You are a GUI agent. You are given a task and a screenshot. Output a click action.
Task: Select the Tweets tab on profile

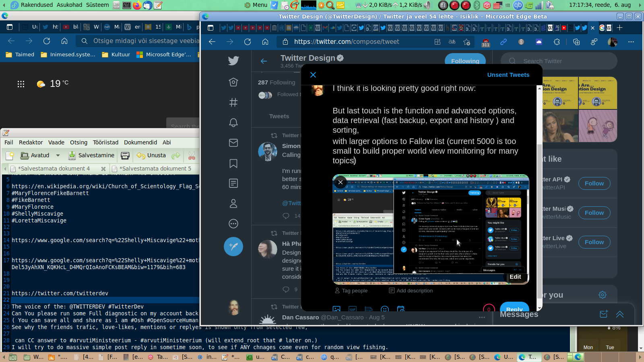pyautogui.click(x=279, y=116)
